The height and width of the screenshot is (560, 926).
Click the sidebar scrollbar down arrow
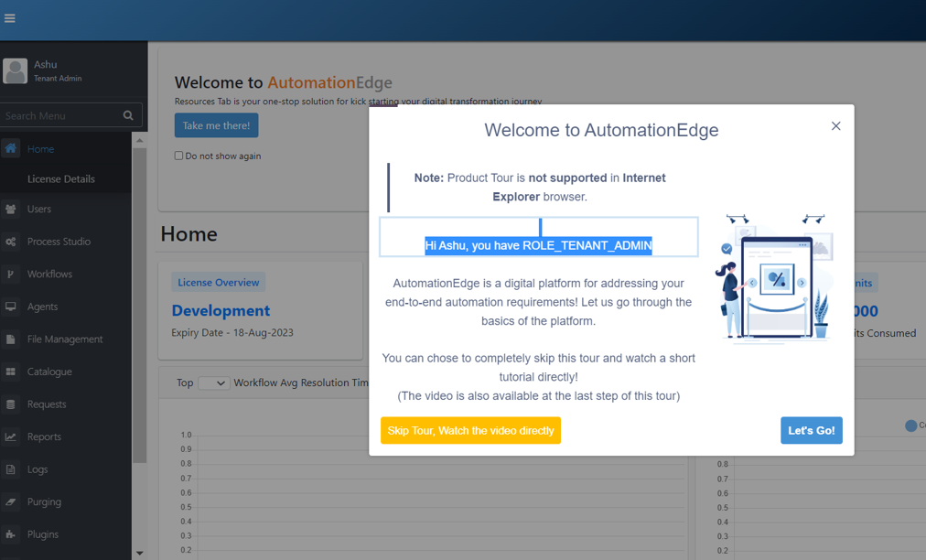pyautogui.click(x=139, y=554)
